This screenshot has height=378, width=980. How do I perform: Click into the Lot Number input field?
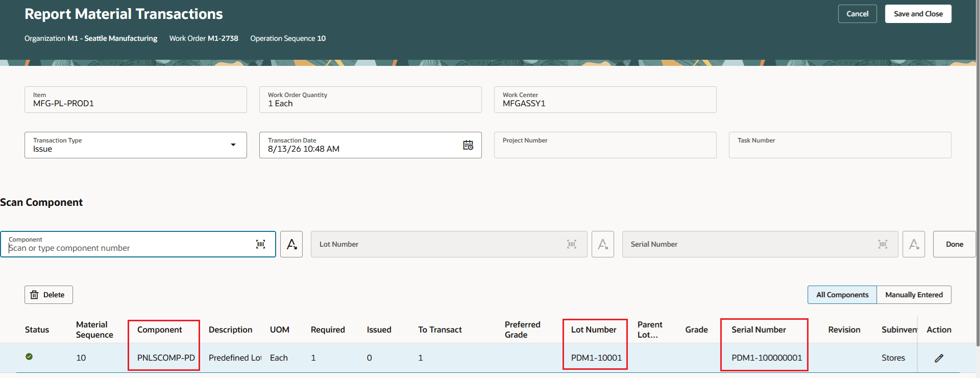(x=449, y=244)
